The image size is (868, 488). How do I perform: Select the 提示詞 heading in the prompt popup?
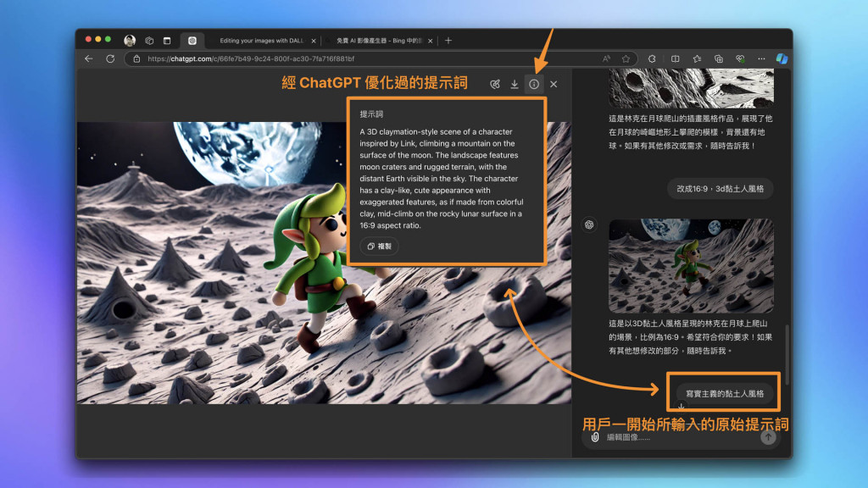371,114
